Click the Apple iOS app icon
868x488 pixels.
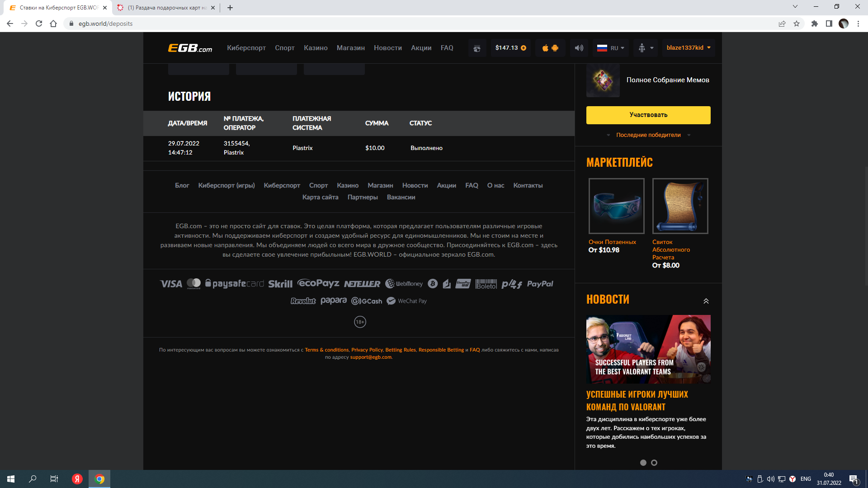tap(545, 48)
